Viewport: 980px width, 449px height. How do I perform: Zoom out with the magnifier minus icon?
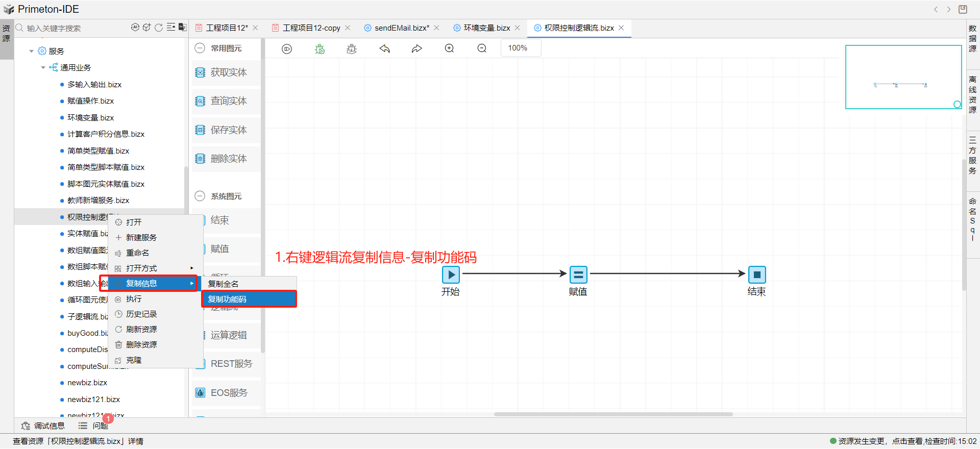pyautogui.click(x=482, y=48)
